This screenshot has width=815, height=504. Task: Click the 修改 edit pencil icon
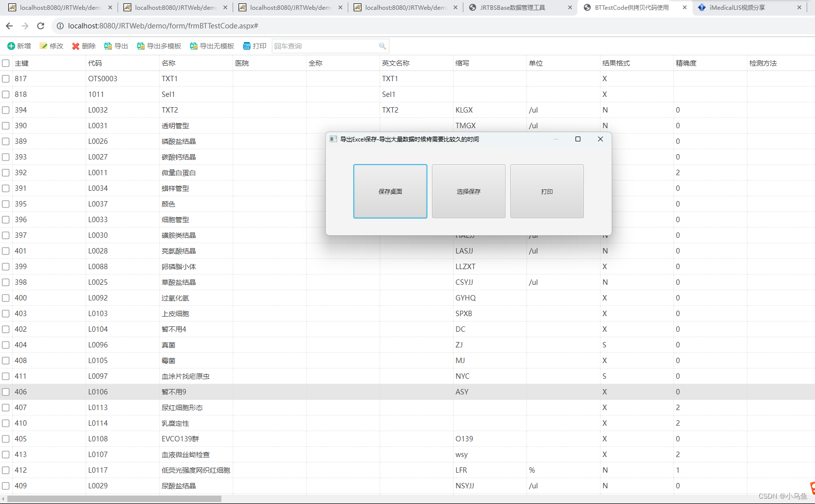tap(44, 46)
